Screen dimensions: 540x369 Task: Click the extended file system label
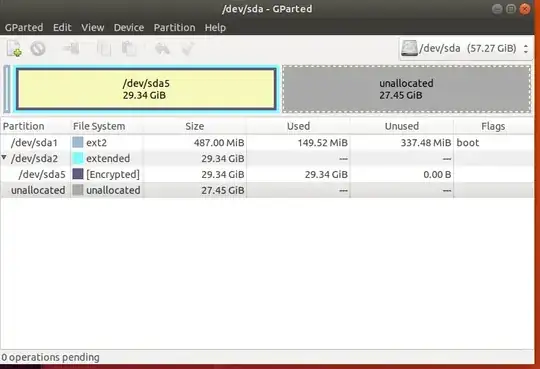pos(108,158)
